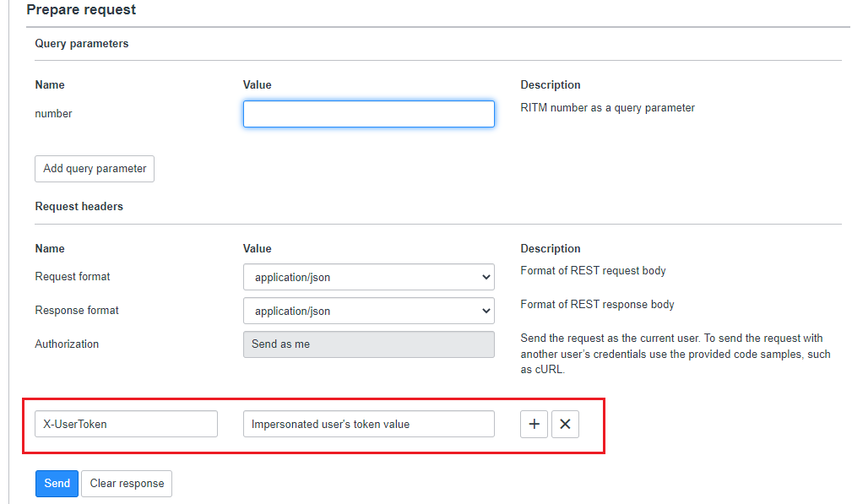Click the 'Response format' label
The width and height of the screenshot is (852, 504).
77,310
